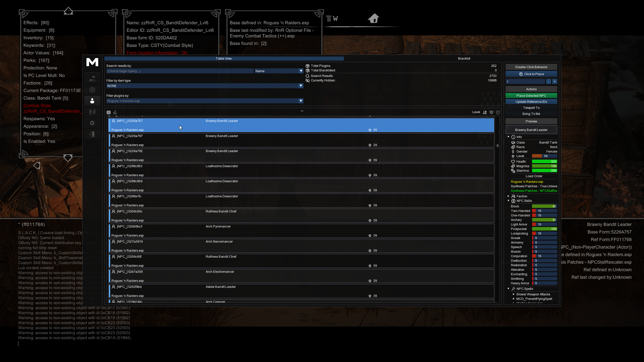The height and width of the screenshot is (362, 644).
Task: Click the Place Selected NPC button
Action: pos(531,96)
